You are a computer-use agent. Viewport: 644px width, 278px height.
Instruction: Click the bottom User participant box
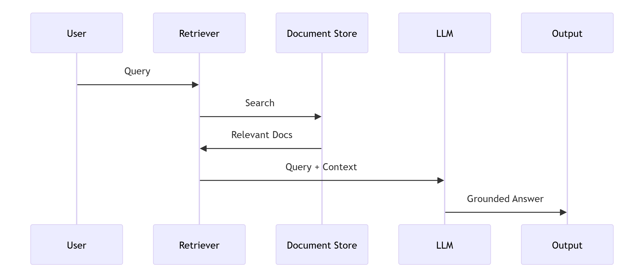pyautogui.click(x=77, y=245)
